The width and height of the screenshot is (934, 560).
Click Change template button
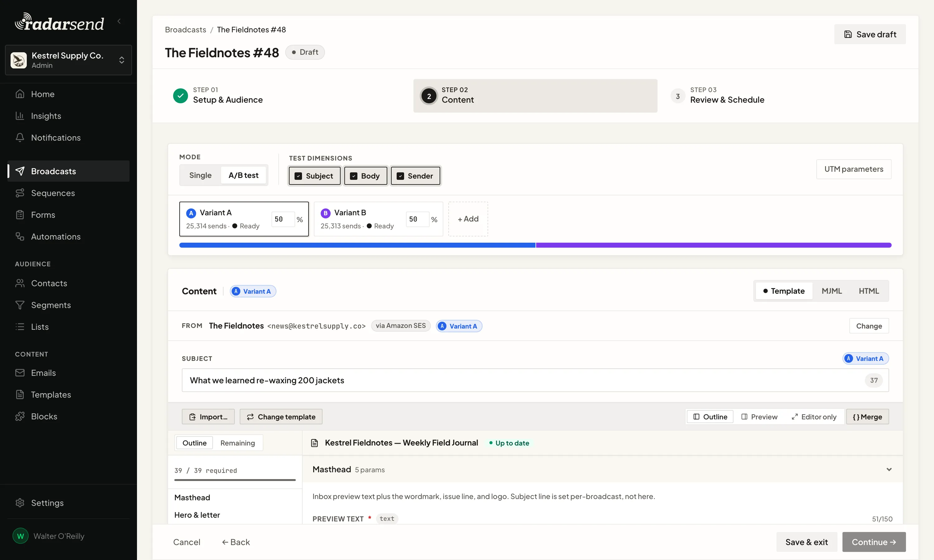click(281, 417)
